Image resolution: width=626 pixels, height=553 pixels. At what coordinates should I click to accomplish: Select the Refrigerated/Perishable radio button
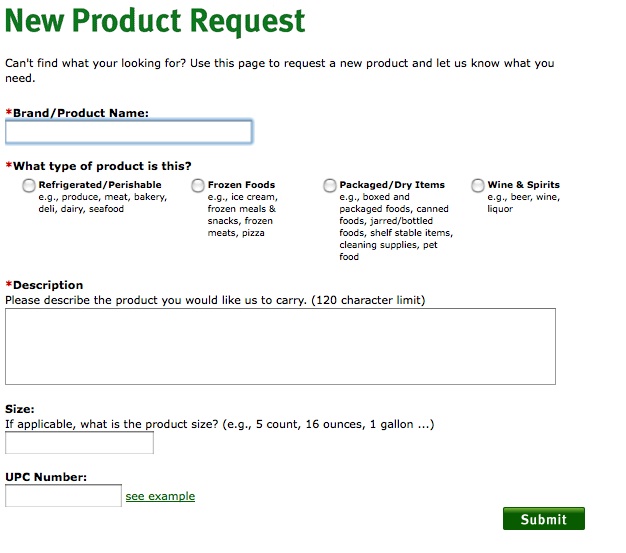[x=29, y=185]
